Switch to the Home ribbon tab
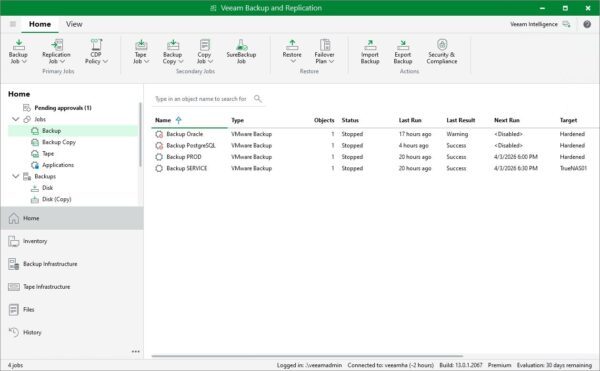Viewport: 600px width, 371px height. (x=40, y=24)
